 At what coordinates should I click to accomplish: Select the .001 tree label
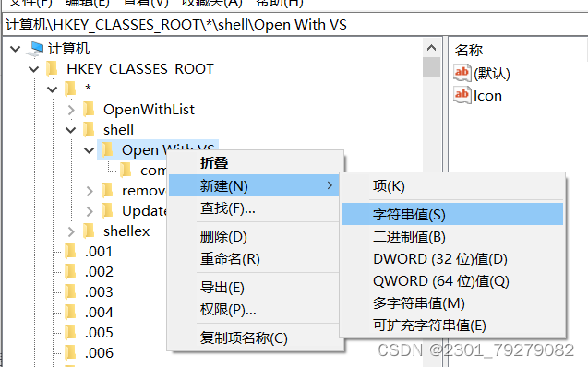tap(99, 252)
